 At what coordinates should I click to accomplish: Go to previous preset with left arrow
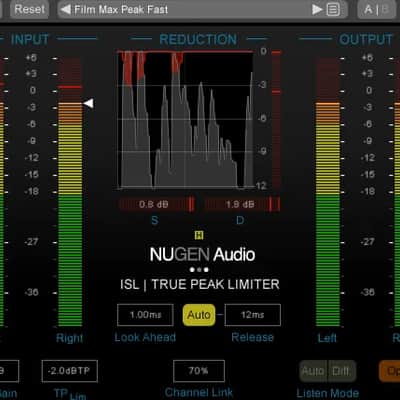[66, 9]
